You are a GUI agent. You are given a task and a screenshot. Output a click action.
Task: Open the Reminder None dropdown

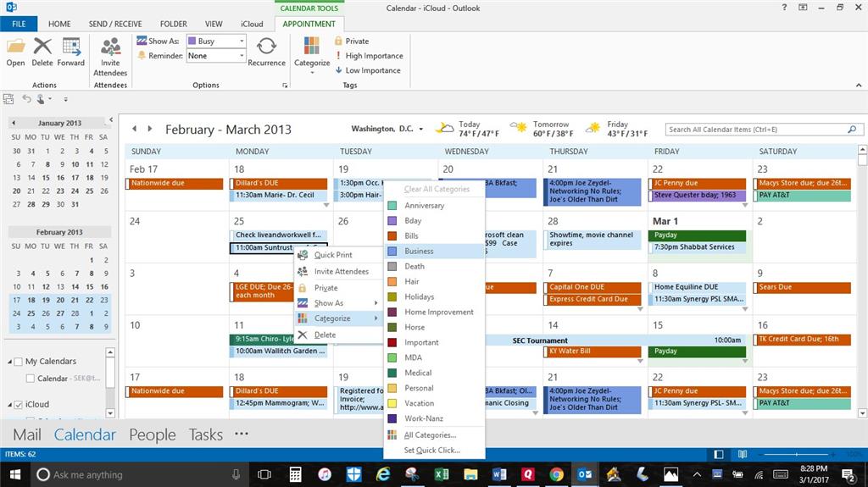tap(242, 56)
